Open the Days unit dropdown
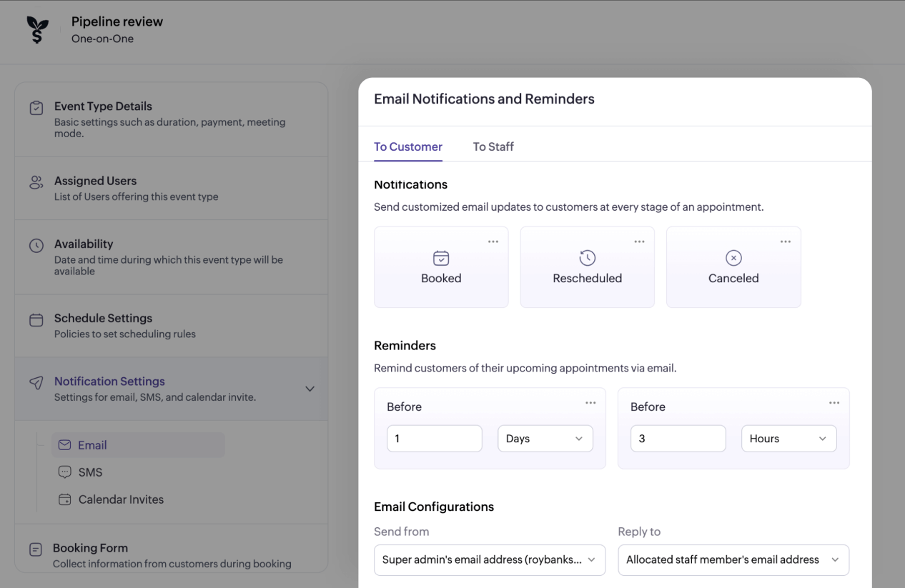 click(545, 439)
